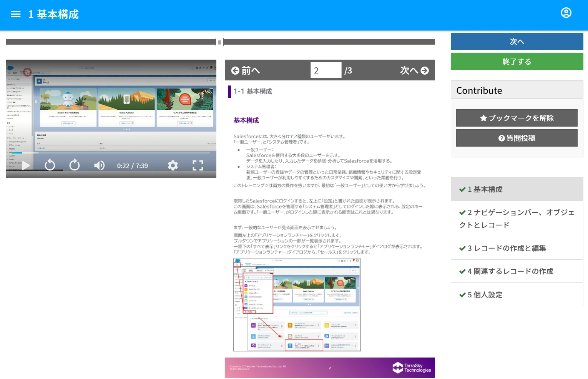Click the slide page number field
588x379 pixels.
[326, 70]
